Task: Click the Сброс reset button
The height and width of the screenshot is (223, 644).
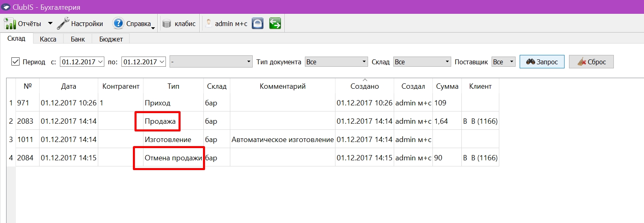Action: (591, 62)
